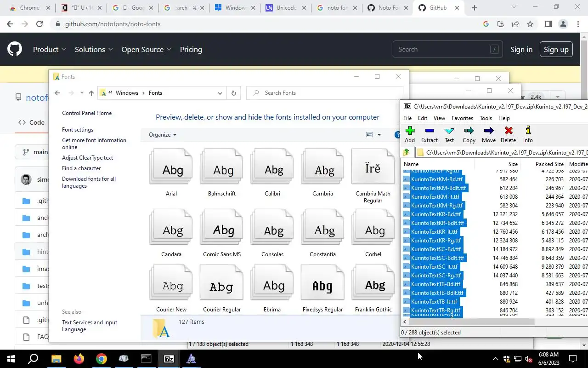Click the 7-Zip Extract toolbar icon
The image size is (588, 368).
[x=430, y=131]
